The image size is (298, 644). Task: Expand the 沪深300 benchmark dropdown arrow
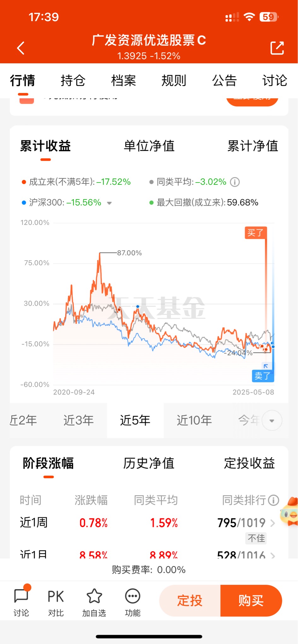click(109, 203)
